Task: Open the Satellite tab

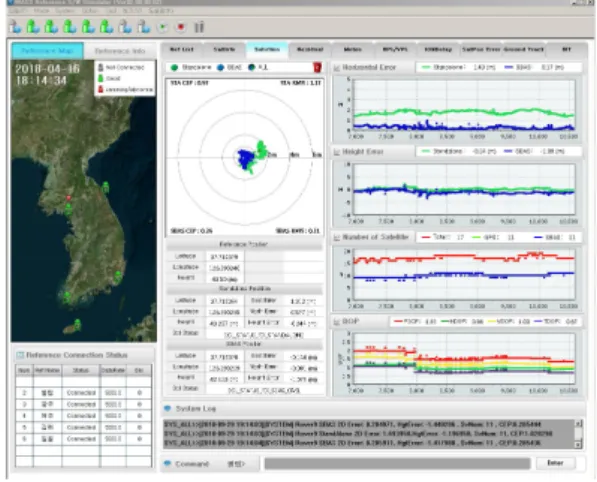Action: tap(224, 49)
